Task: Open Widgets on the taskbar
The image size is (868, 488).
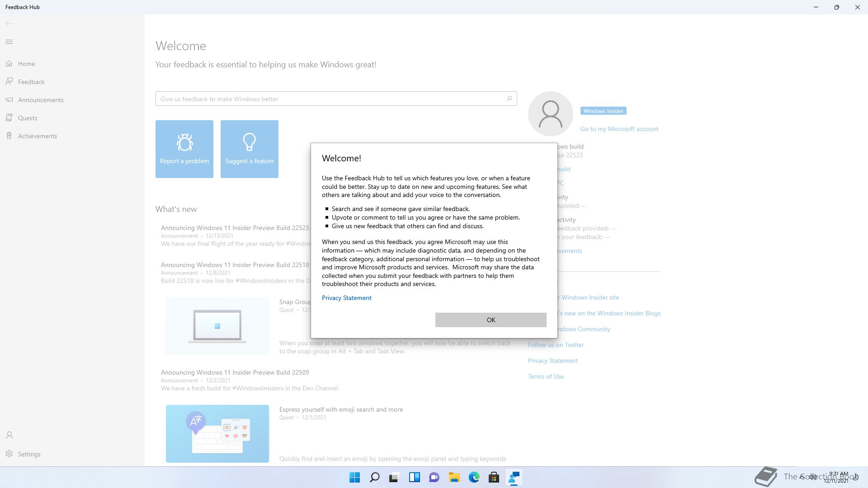Action: tap(415, 477)
